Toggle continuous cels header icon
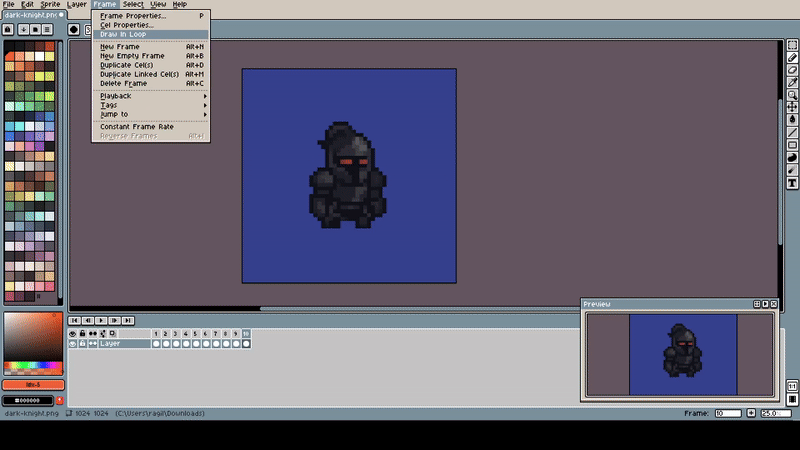800x450 pixels. pyautogui.click(x=92, y=334)
